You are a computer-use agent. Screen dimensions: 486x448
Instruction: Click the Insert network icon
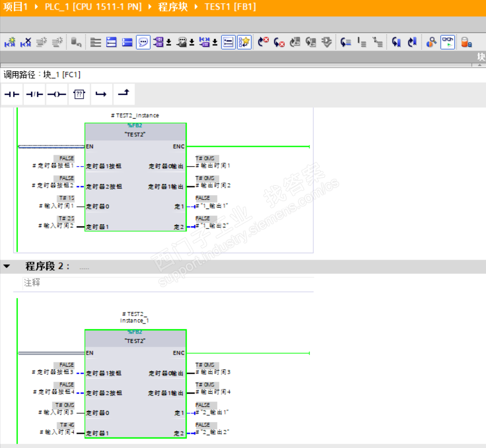(x=10, y=42)
